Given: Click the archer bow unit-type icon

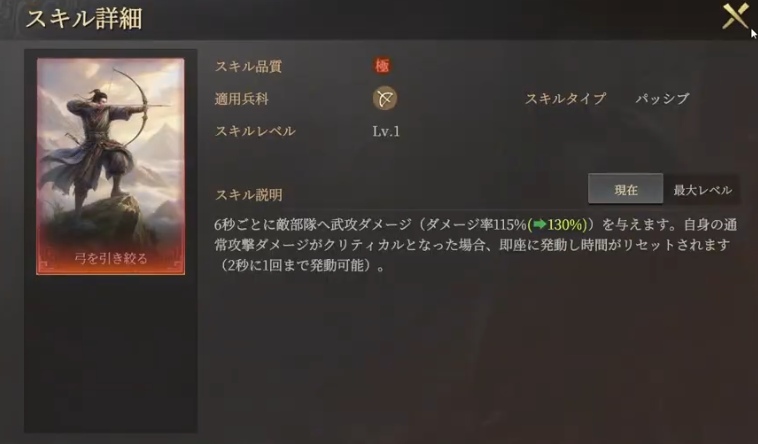Looking at the screenshot, I should point(385,98).
